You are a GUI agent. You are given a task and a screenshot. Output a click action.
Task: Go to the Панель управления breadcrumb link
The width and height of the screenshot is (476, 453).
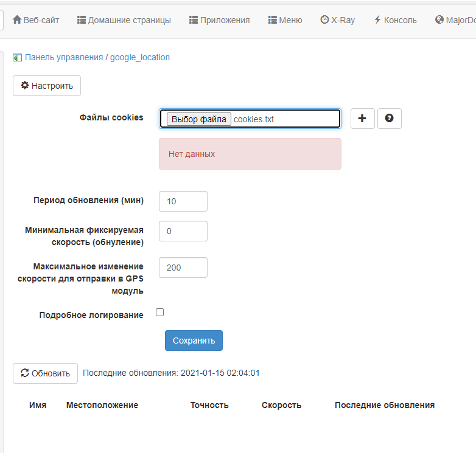(x=64, y=57)
